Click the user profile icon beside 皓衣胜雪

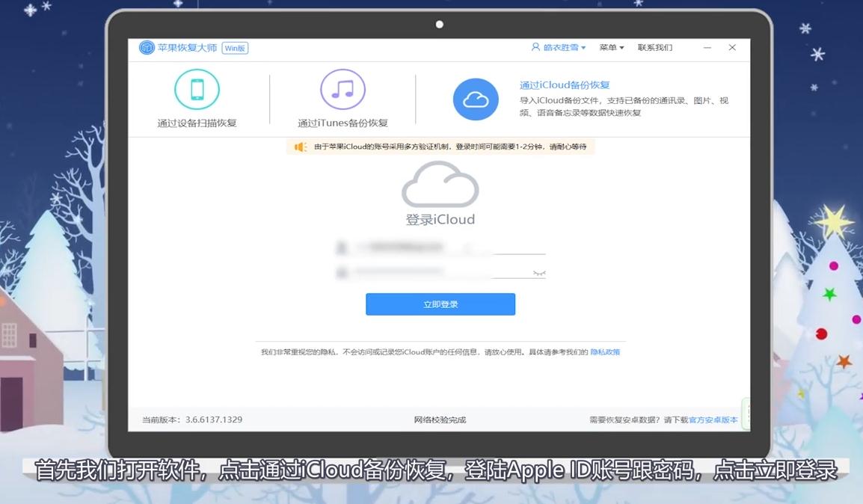coord(535,47)
